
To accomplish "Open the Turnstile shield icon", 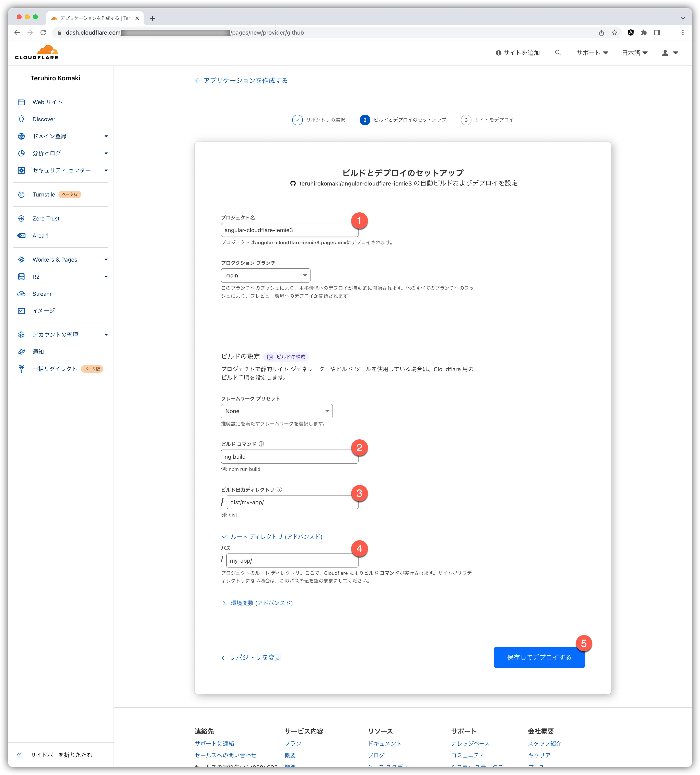I will click(22, 194).
